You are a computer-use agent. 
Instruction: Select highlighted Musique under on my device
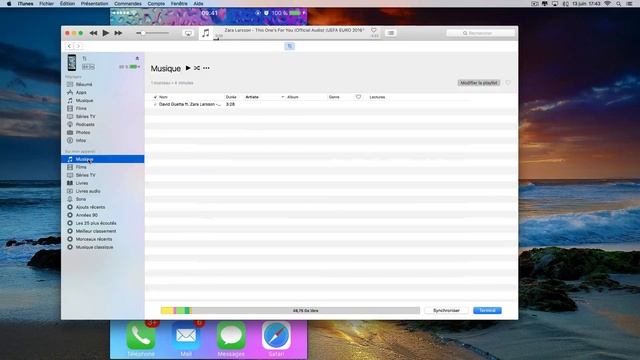pyautogui.click(x=102, y=159)
